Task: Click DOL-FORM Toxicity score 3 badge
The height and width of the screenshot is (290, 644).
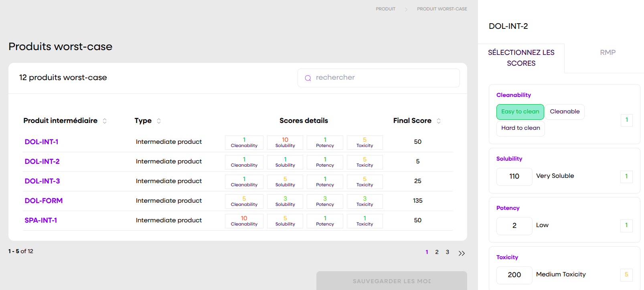Action: [x=365, y=201]
